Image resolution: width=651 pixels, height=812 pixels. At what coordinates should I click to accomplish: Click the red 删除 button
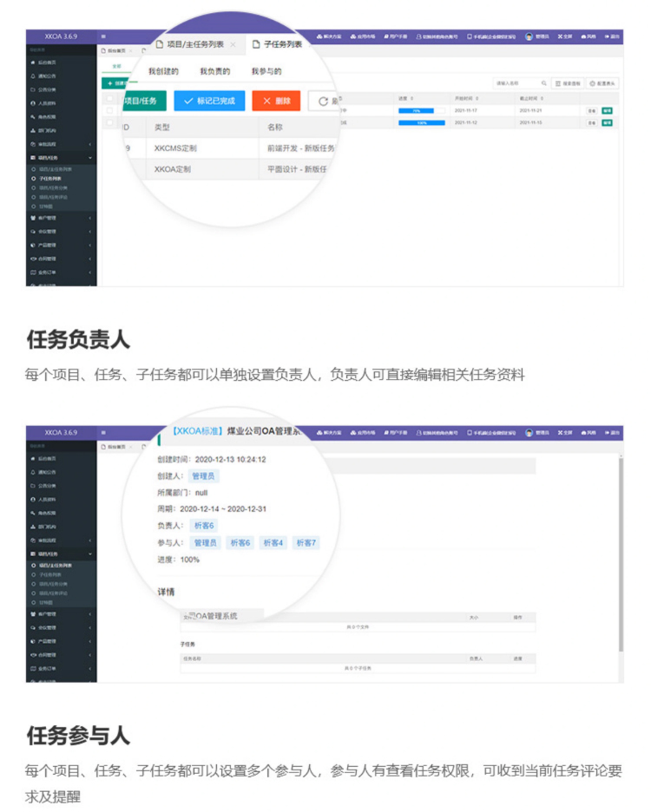[276, 101]
